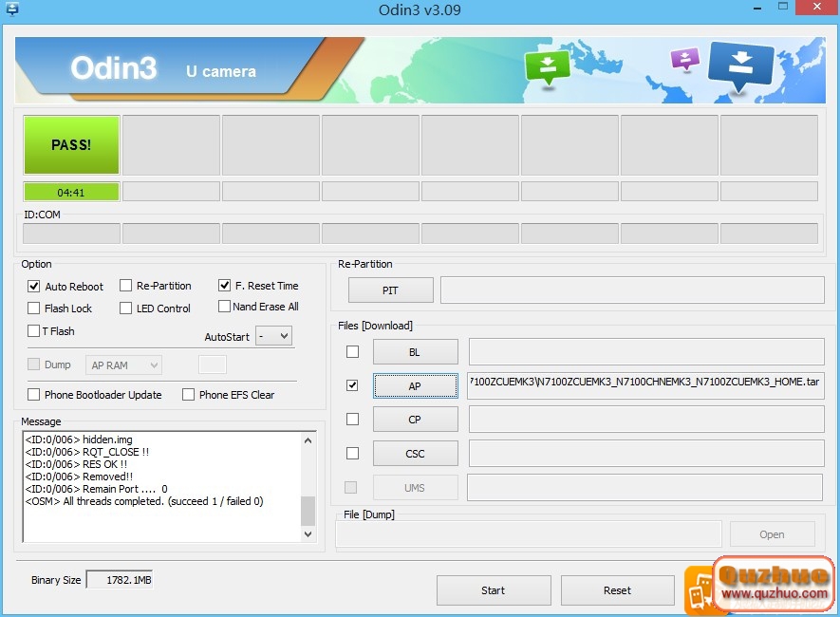Click the 'hidden.img' log line

(x=79, y=439)
